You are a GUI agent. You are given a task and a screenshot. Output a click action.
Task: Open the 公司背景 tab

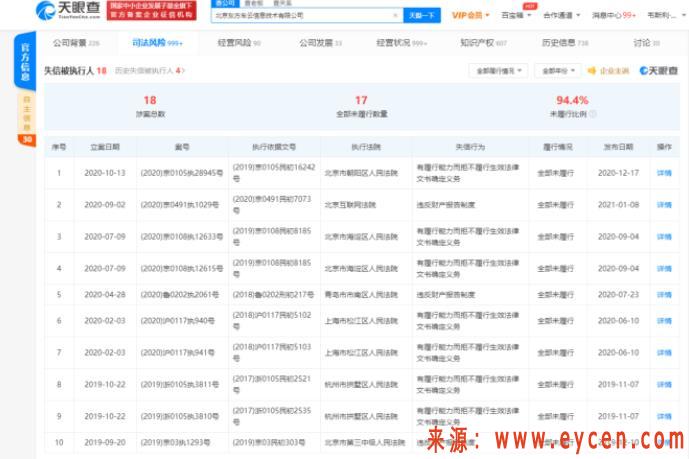tap(76, 43)
